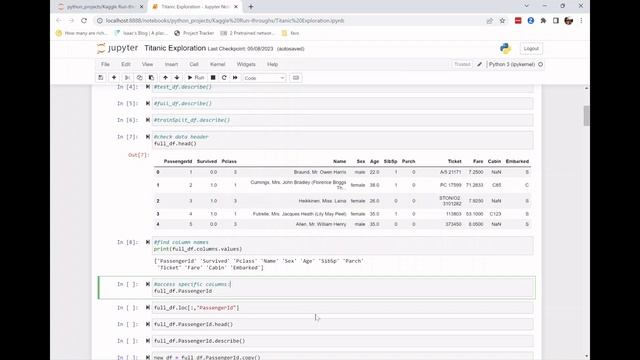Click the kernel idle circle indicator
This screenshot has width=640, height=360.
click(540, 64)
